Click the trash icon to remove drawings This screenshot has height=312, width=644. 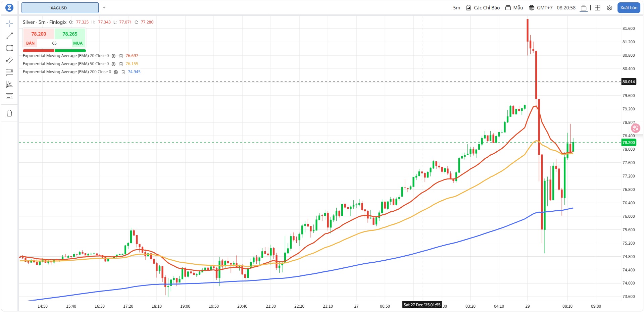pos(9,113)
